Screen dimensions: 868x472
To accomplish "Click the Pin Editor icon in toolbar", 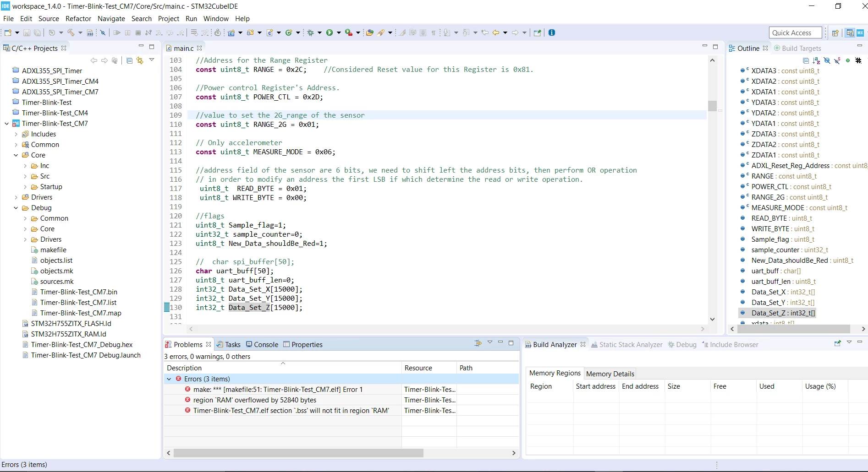I will tap(538, 33).
